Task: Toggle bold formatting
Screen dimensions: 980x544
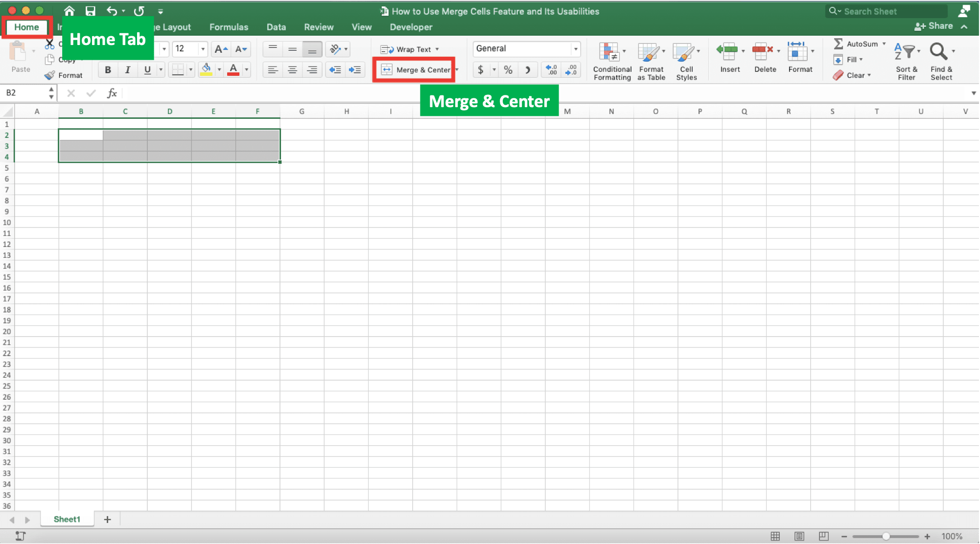Action: [108, 70]
